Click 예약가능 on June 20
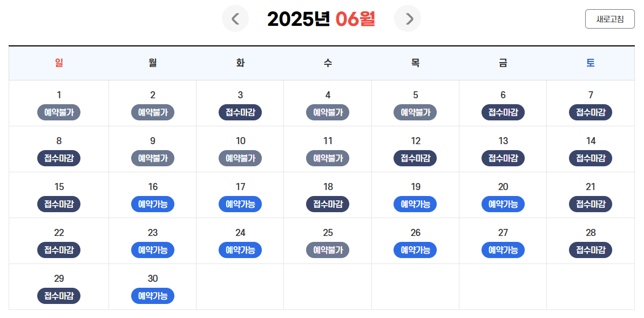The image size is (644, 318). (x=503, y=204)
